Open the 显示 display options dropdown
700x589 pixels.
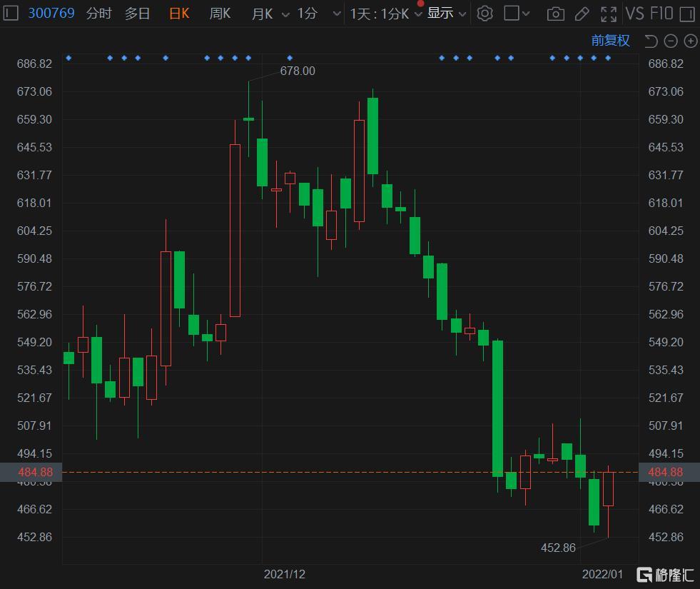click(x=447, y=14)
